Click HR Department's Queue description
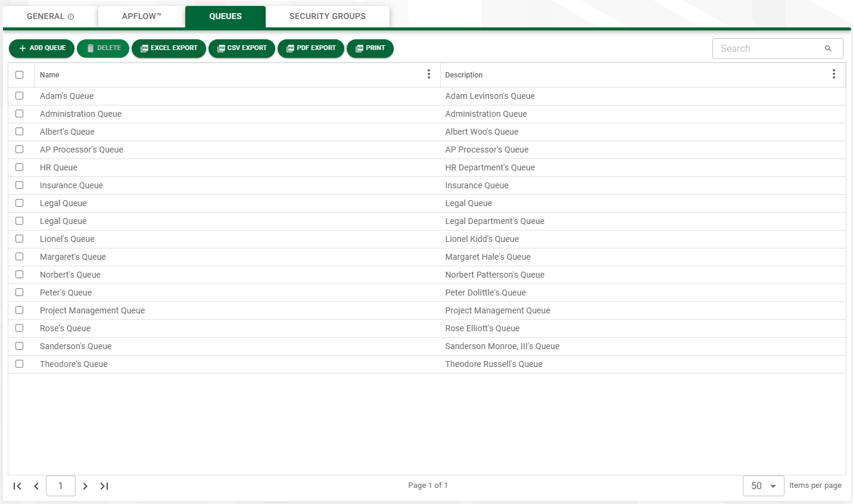 (x=490, y=167)
